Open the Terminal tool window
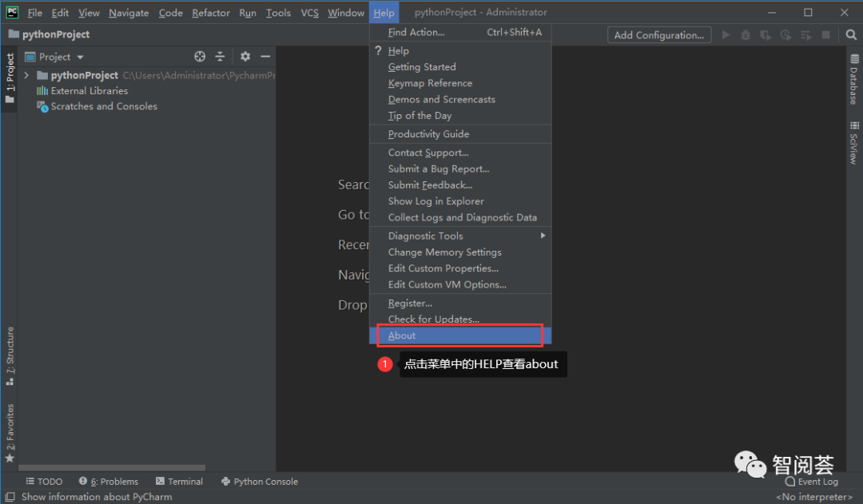This screenshot has height=504, width=863. coord(180,482)
